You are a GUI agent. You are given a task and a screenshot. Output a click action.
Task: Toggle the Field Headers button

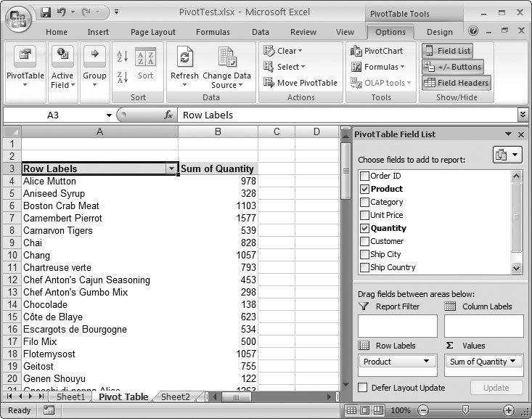point(456,83)
